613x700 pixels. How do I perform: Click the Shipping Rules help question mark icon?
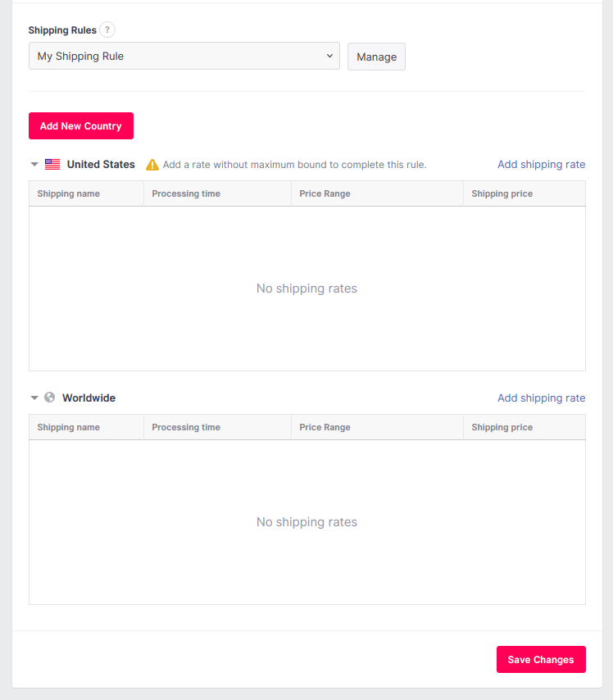point(108,30)
